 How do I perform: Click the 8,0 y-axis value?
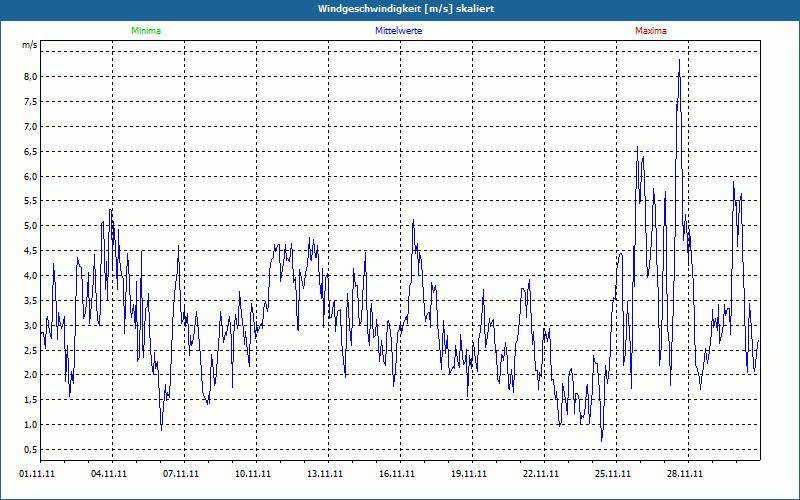coord(31,77)
